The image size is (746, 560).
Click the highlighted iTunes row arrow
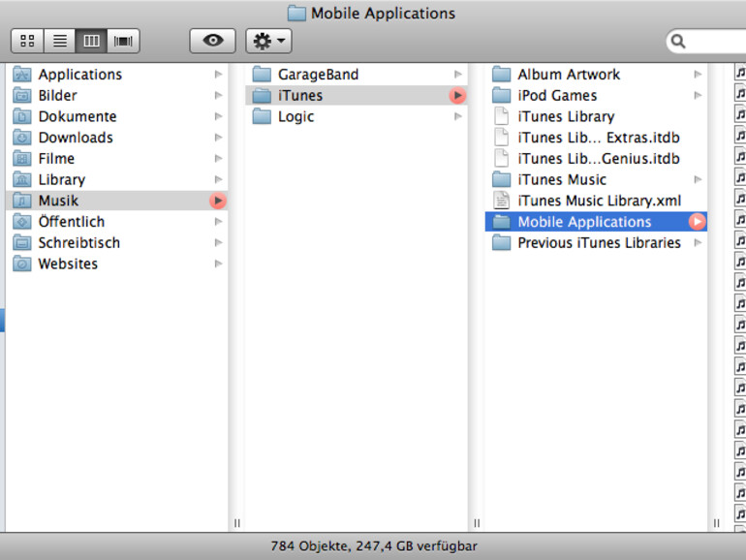pyautogui.click(x=457, y=95)
